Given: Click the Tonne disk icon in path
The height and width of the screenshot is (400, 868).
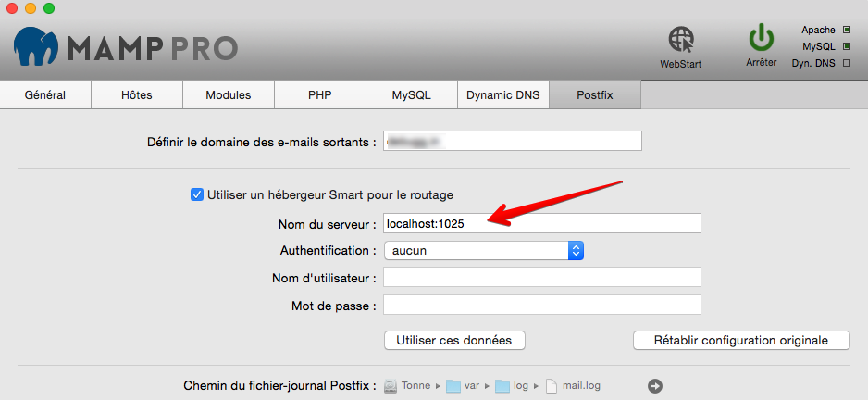Looking at the screenshot, I should 391,385.
